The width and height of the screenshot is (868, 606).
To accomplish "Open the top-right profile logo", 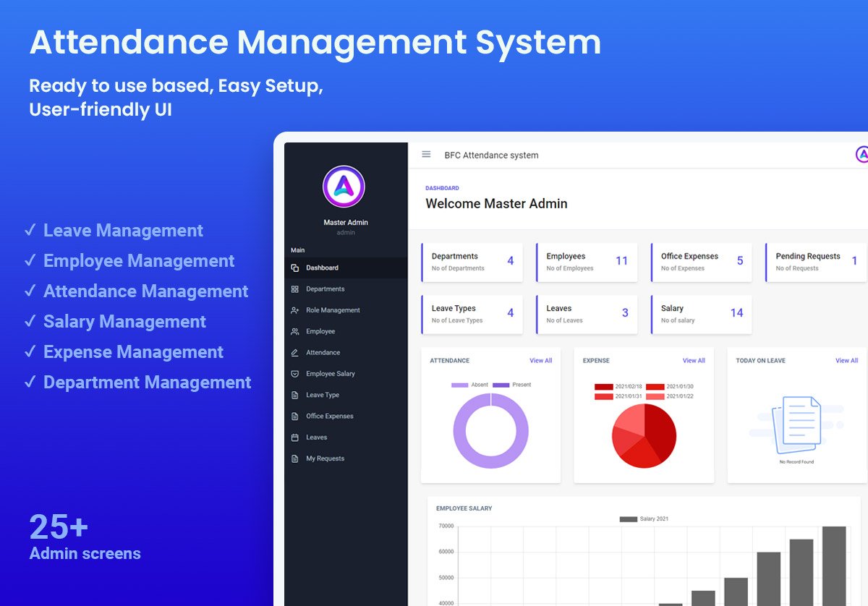I will click(861, 155).
